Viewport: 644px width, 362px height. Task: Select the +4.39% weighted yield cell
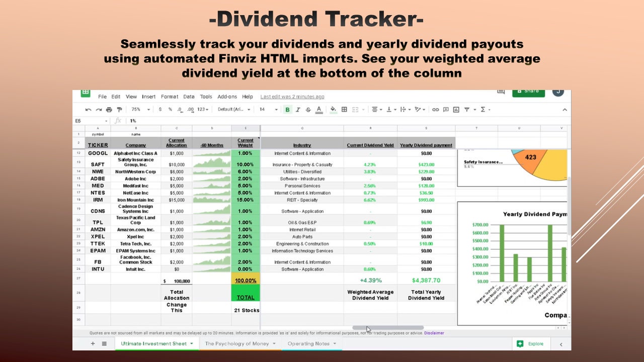371,280
